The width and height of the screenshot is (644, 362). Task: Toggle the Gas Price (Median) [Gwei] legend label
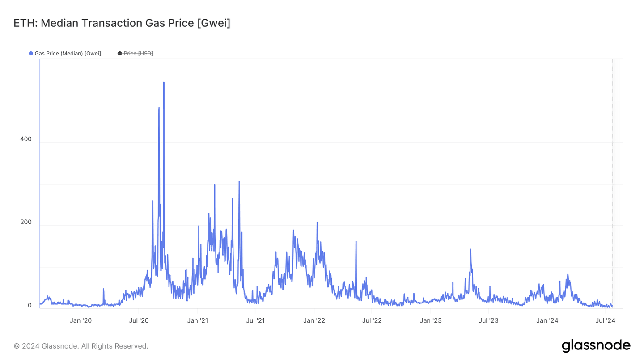(68, 54)
